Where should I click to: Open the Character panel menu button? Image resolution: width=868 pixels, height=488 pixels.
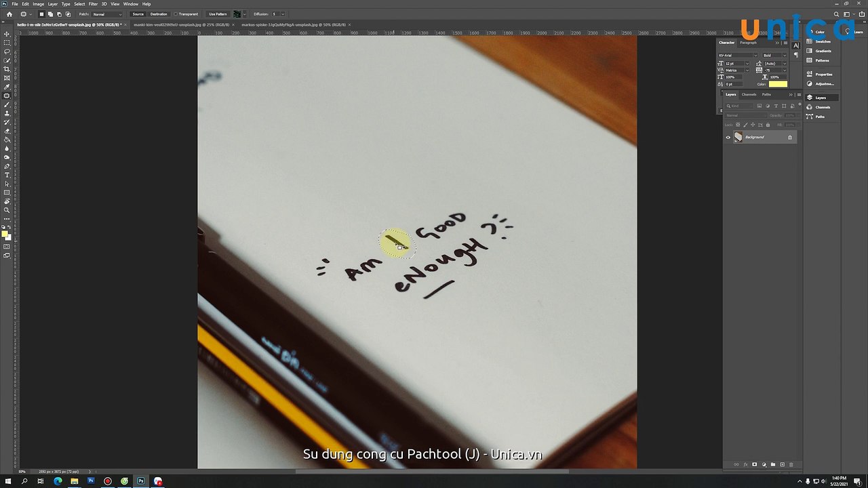pyautogui.click(x=785, y=43)
